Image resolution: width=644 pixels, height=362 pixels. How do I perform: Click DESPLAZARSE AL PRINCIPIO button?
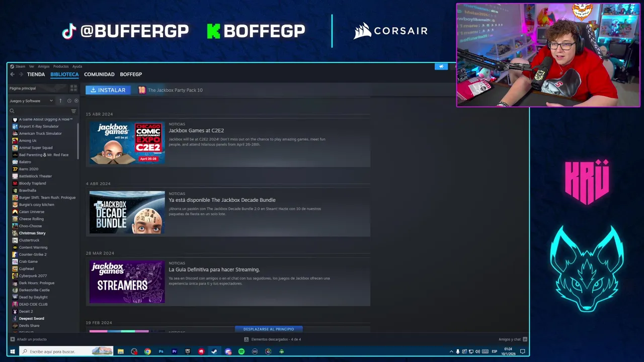point(269,329)
